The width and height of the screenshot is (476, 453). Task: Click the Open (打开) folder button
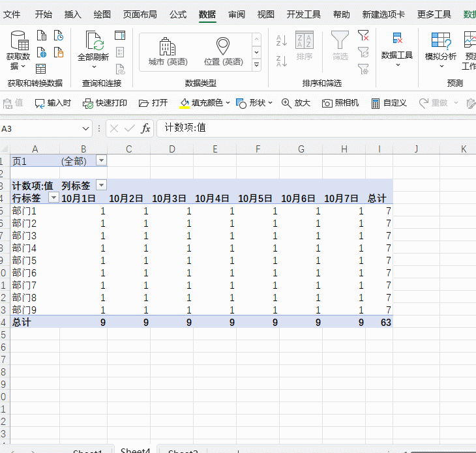pyautogui.click(x=153, y=103)
